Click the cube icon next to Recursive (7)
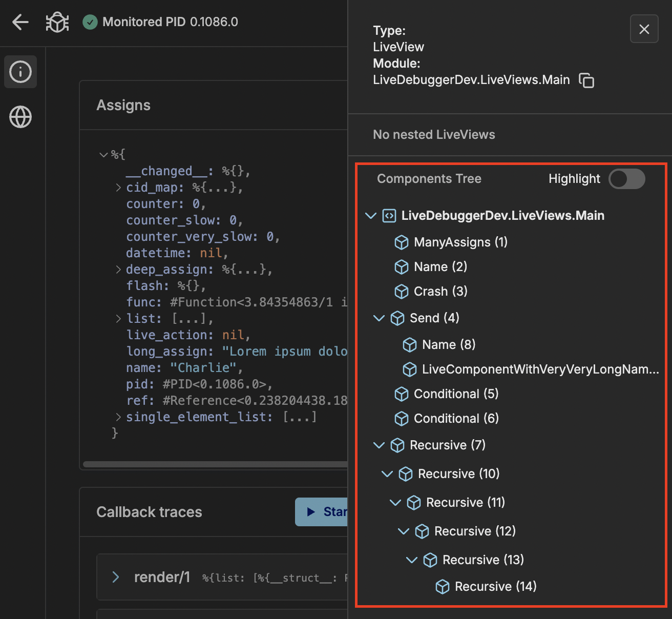672x619 pixels. 397,445
